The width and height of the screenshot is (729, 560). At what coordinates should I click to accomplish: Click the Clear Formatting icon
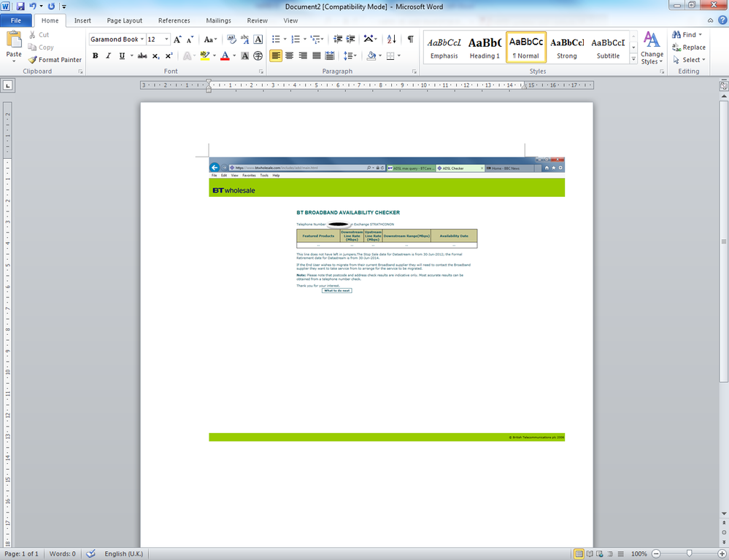[231, 39]
